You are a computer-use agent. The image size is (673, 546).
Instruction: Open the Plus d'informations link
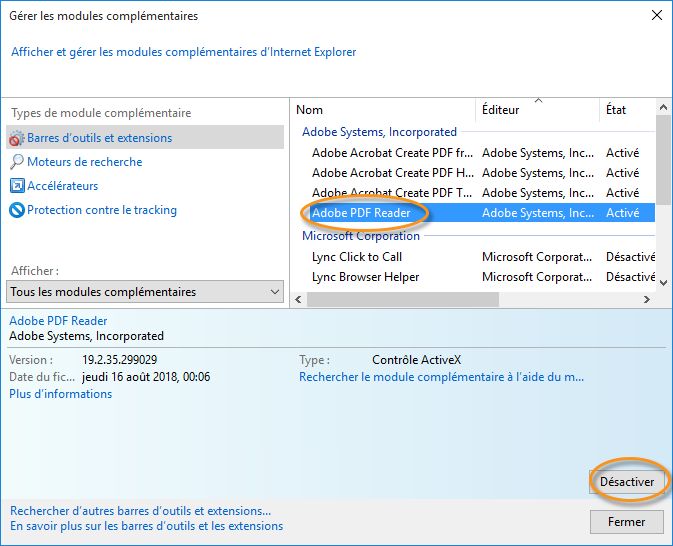[x=60, y=394]
